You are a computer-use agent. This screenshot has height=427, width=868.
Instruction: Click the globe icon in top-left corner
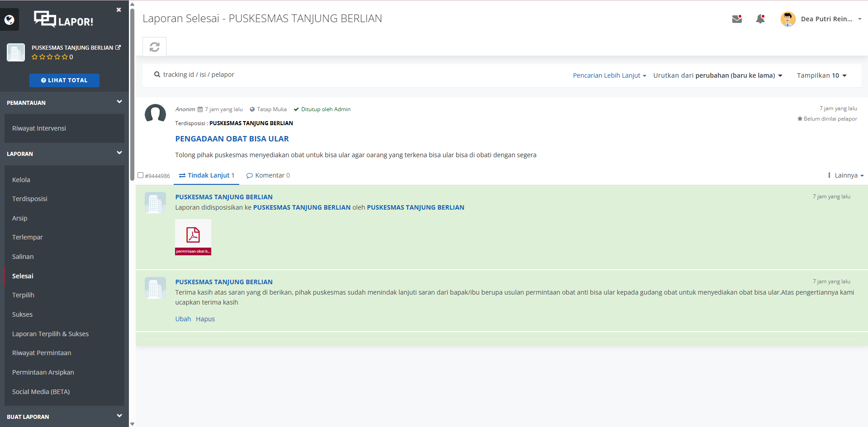[x=9, y=20]
